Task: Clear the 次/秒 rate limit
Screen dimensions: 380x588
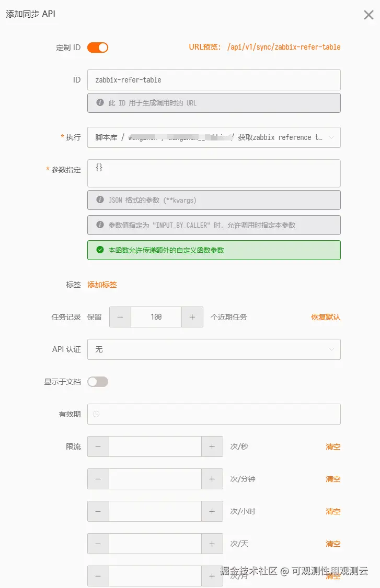Action: pyautogui.click(x=333, y=446)
